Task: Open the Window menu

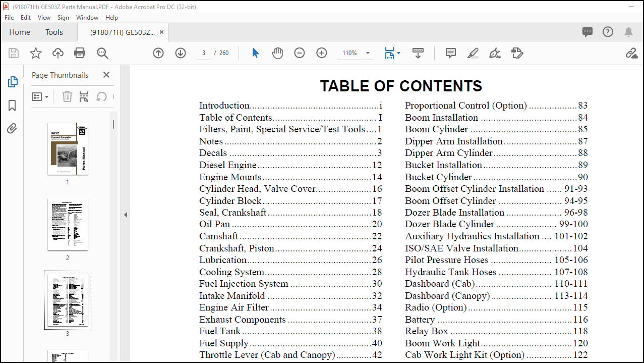Action: click(x=87, y=17)
